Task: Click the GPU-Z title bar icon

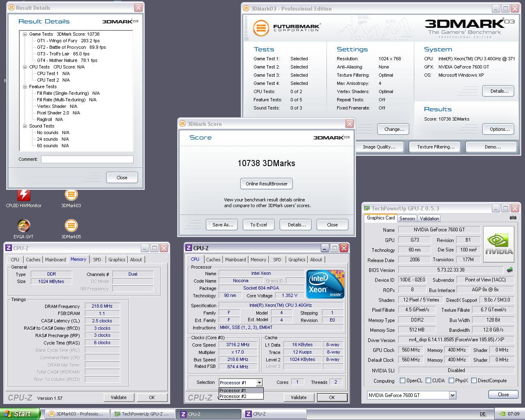Action: [x=367, y=208]
